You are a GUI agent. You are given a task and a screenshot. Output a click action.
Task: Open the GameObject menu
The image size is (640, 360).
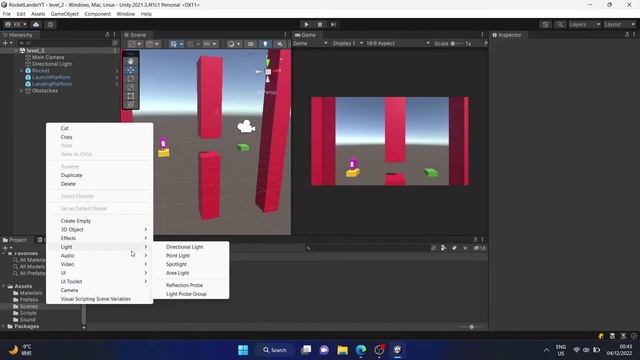(64, 14)
